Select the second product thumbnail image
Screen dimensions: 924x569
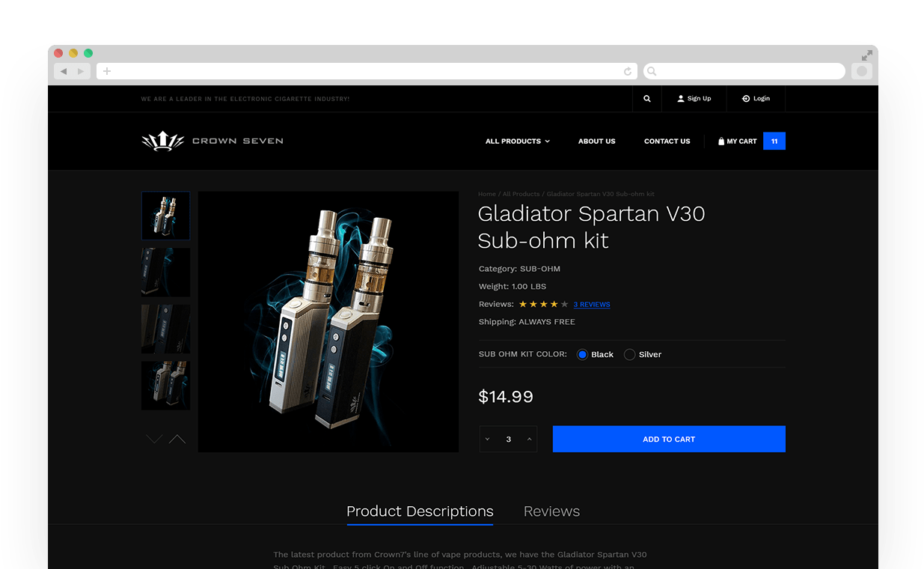point(166,273)
